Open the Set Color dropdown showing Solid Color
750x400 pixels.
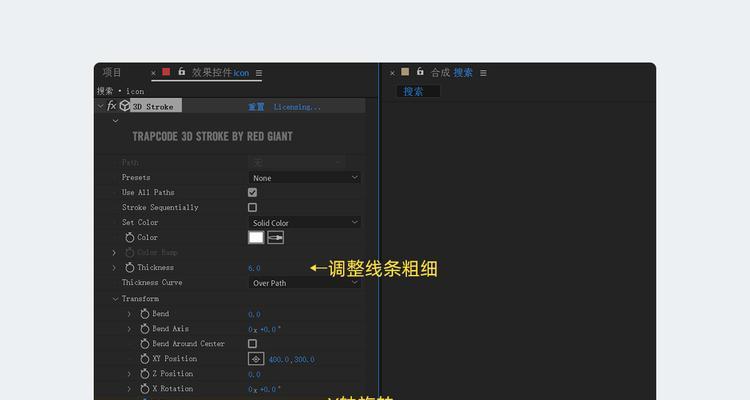[x=305, y=222]
